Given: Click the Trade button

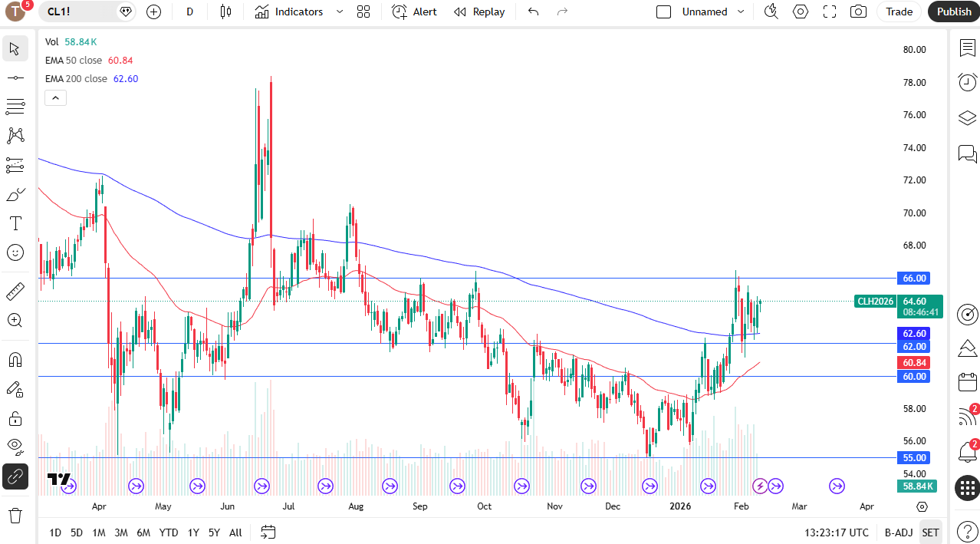Looking at the screenshot, I should [x=899, y=12].
